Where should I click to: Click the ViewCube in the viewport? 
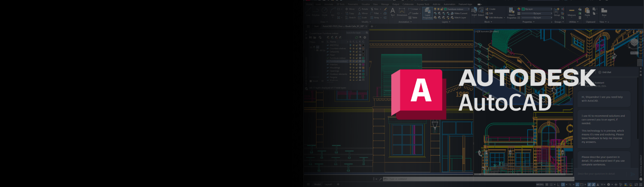tap(634, 43)
